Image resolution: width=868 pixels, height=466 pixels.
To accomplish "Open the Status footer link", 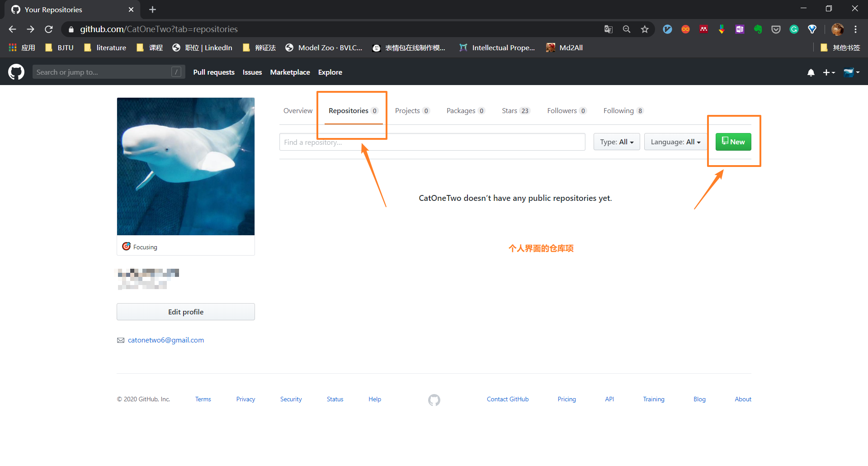I will pos(335,399).
